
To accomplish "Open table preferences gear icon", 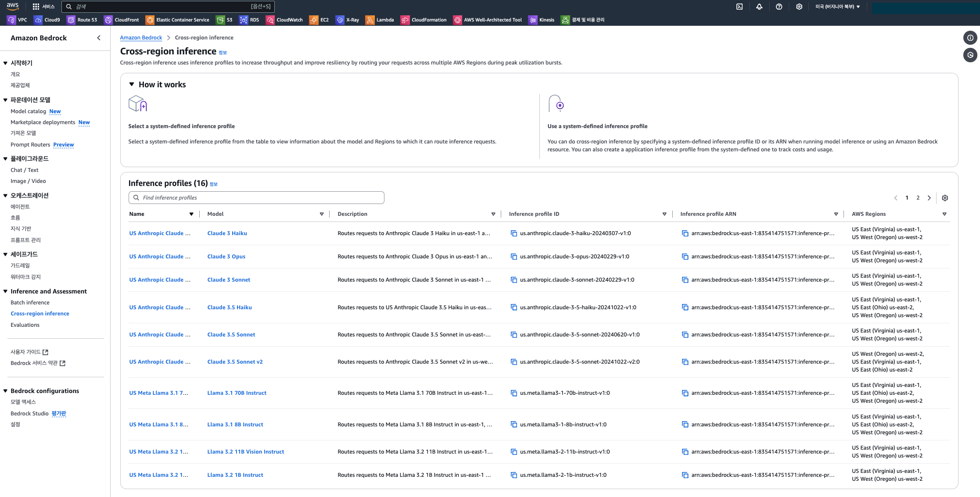I will pos(945,198).
